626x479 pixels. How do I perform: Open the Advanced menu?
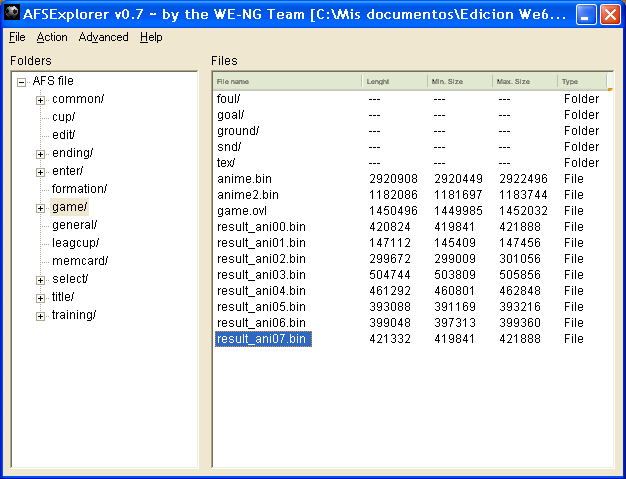click(103, 37)
